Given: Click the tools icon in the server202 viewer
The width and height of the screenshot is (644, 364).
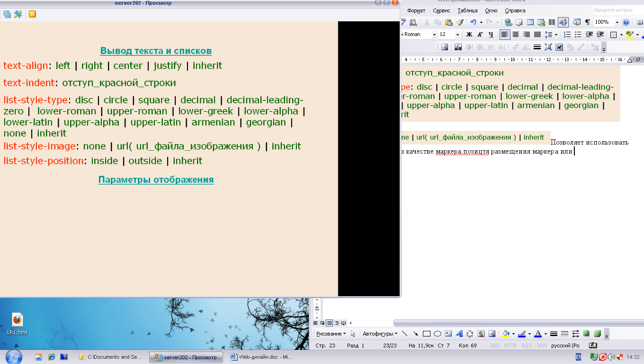Looking at the screenshot, I should (18, 14).
